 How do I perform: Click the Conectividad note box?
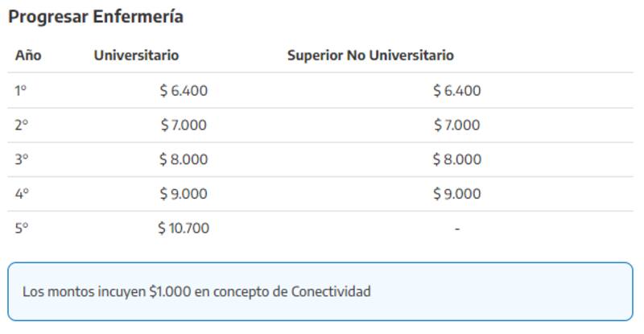[320, 291]
